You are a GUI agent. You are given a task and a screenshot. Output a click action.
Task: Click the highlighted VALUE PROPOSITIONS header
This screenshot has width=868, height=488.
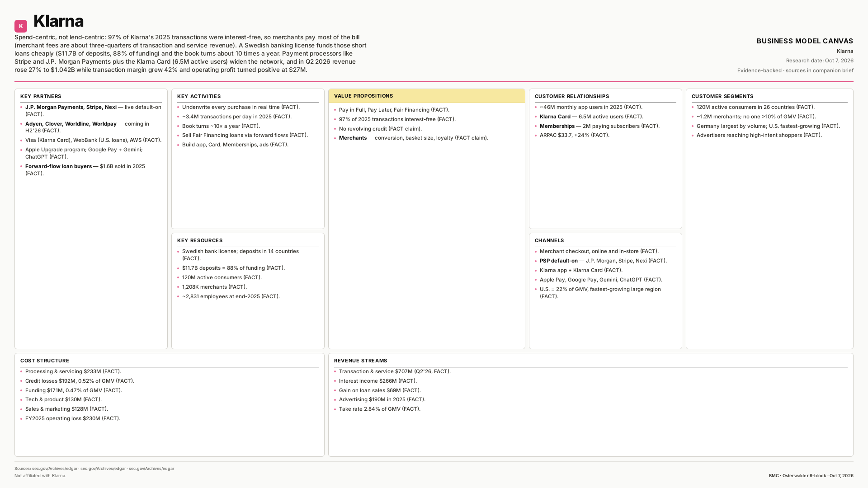427,96
